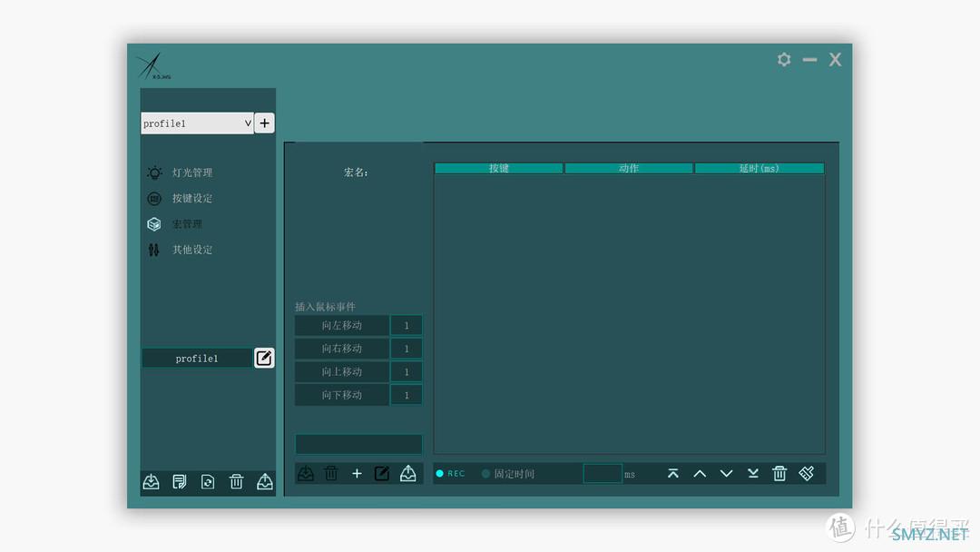Export macro with macro toolbar upload icon
The width and height of the screenshot is (980, 552).
pos(408,473)
